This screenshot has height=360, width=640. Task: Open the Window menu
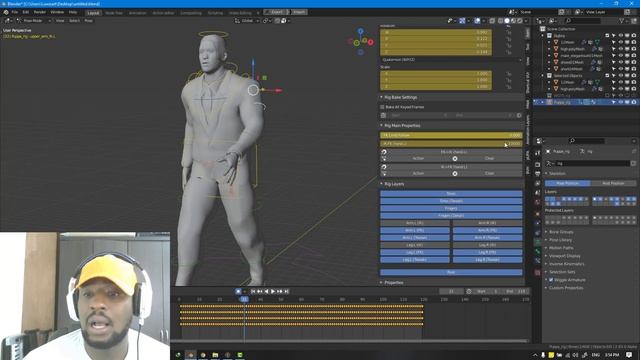tap(57, 12)
